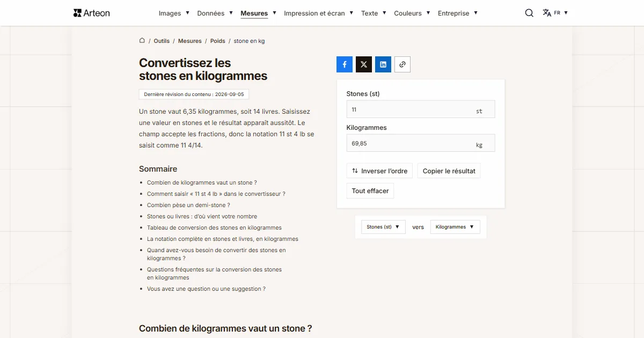Click the language translate icon
The width and height of the screenshot is (644, 338).
(x=547, y=13)
